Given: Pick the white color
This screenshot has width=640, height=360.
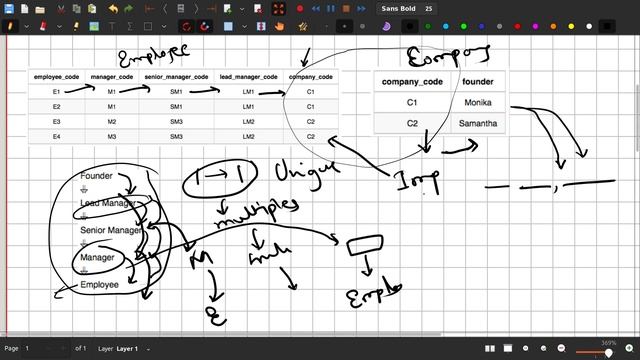Looking at the screenshot, I should point(589,27).
